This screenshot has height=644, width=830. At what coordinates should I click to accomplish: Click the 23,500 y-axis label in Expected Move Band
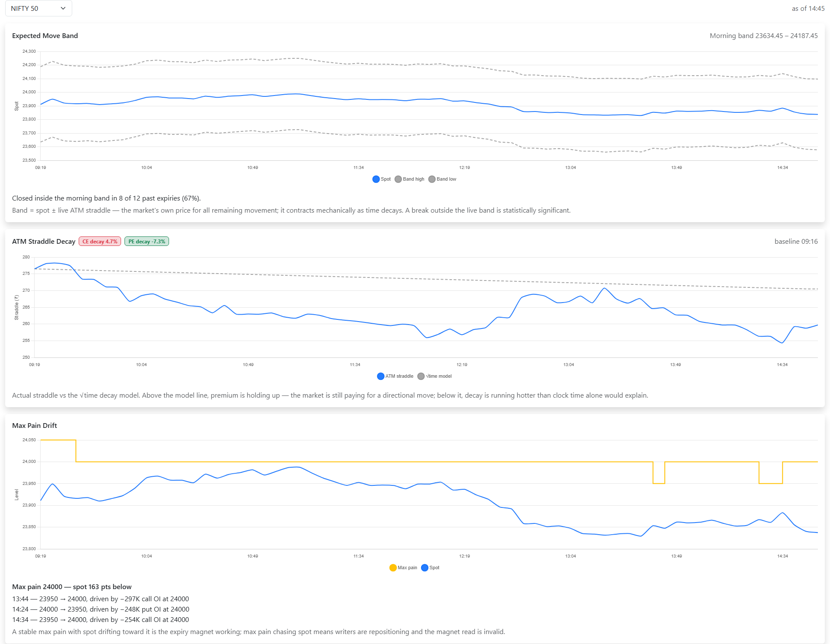pyautogui.click(x=29, y=160)
